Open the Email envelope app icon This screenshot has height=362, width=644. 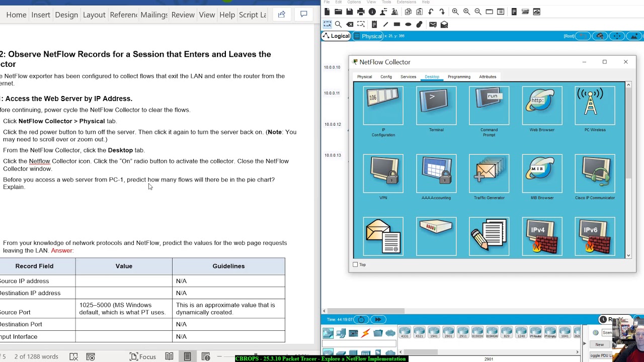coord(383,236)
